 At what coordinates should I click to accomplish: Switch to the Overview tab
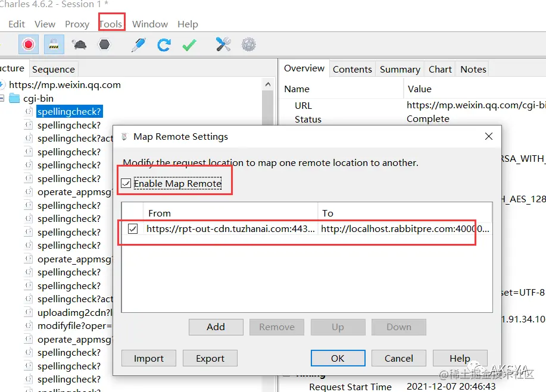click(304, 68)
